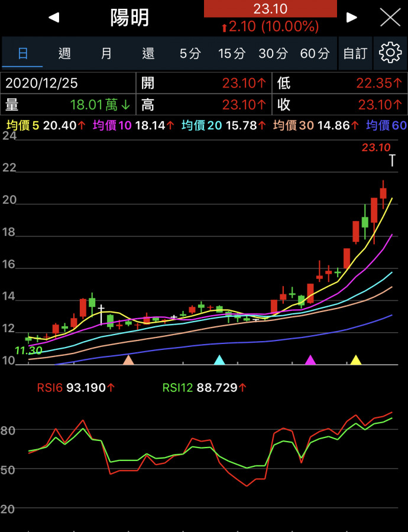
Task: Tap the orange triangle marker on axis
Action: (x=128, y=359)
